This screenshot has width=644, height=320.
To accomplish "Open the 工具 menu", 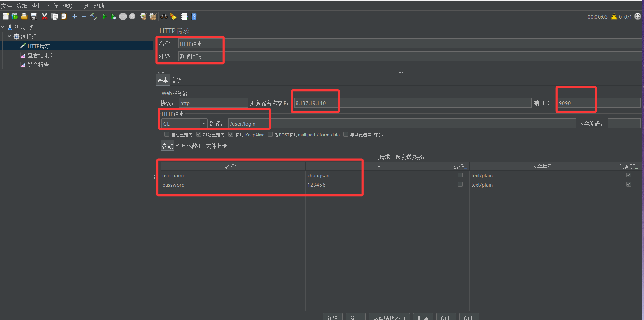I will [x=83, y=6].
